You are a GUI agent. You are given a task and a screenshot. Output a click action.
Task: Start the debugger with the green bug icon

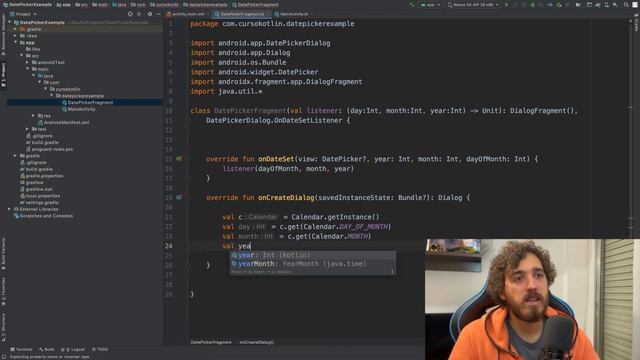pos(532,5)
